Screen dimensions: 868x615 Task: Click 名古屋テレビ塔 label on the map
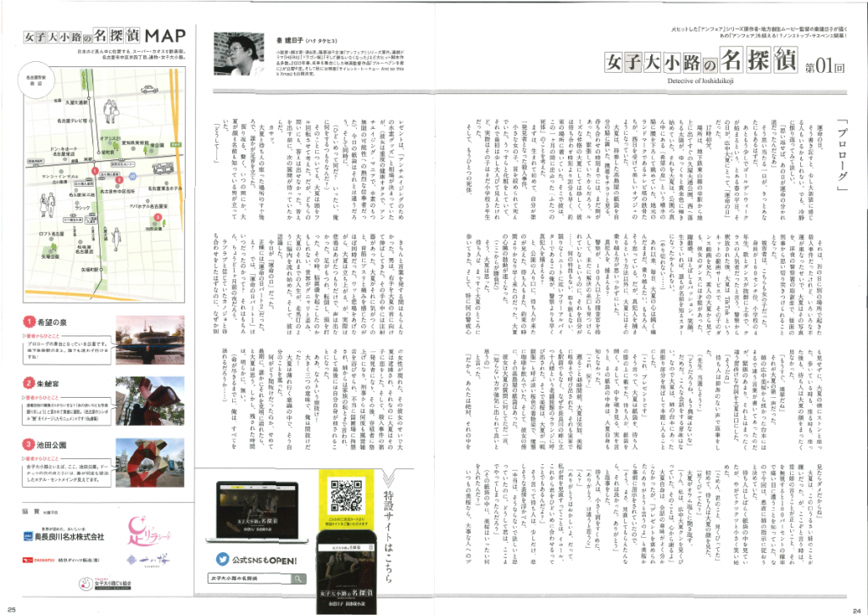click(x=72, y=120)
